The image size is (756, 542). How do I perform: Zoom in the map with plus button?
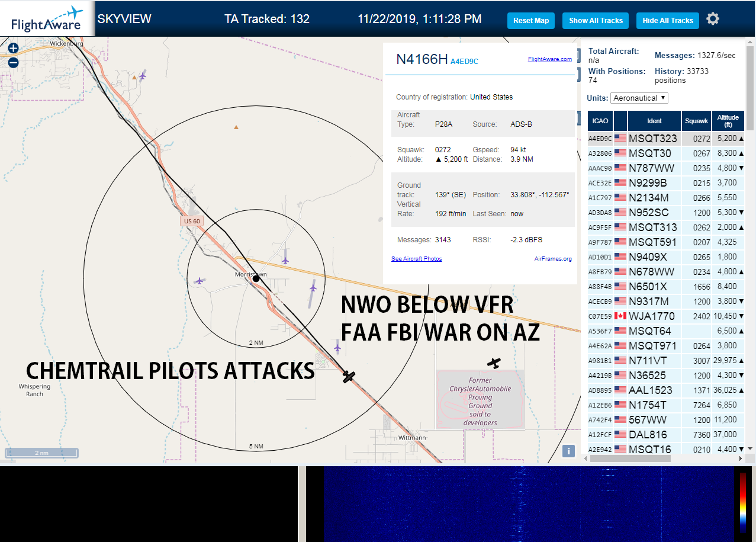tap(13, 49)
